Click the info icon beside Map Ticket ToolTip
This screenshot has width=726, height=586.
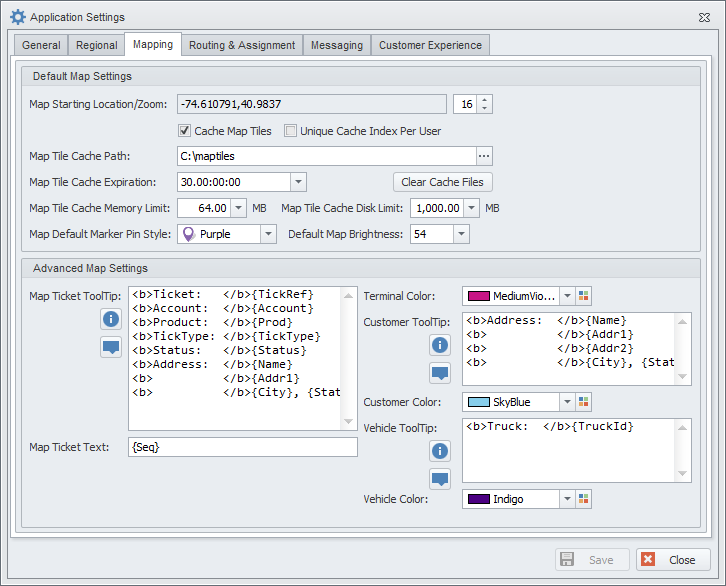pos(111,319)
